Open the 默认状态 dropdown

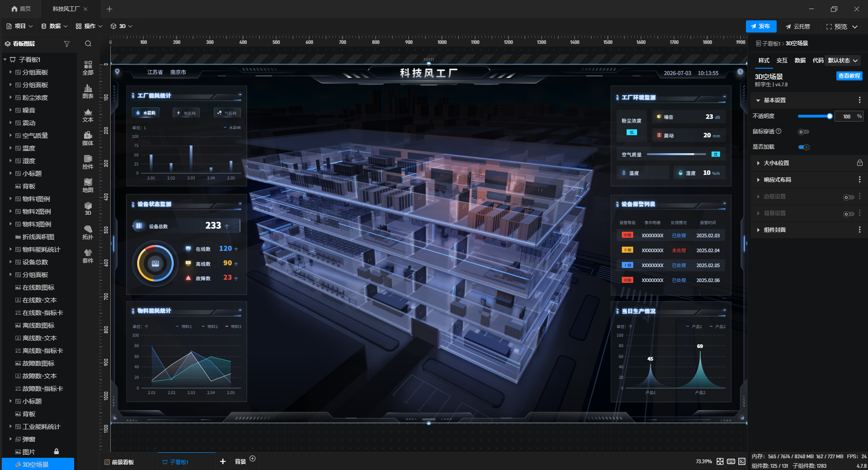[x=843, y=61]
